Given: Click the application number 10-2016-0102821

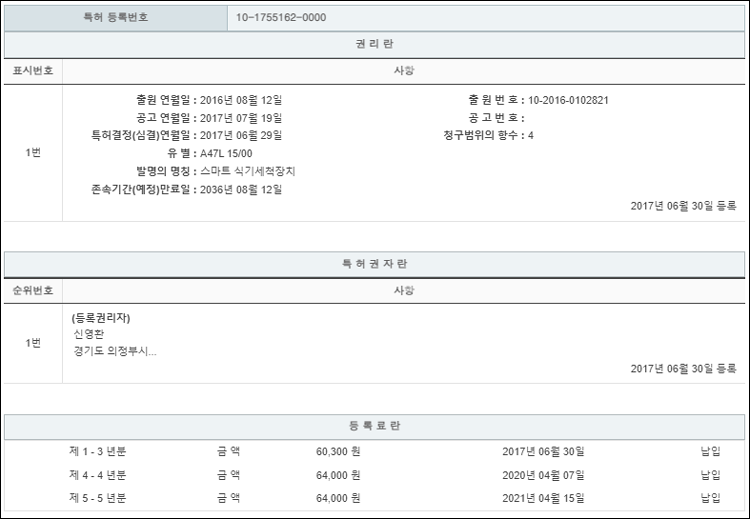Looking at the screenshot, I should click(x=567, y=100).
